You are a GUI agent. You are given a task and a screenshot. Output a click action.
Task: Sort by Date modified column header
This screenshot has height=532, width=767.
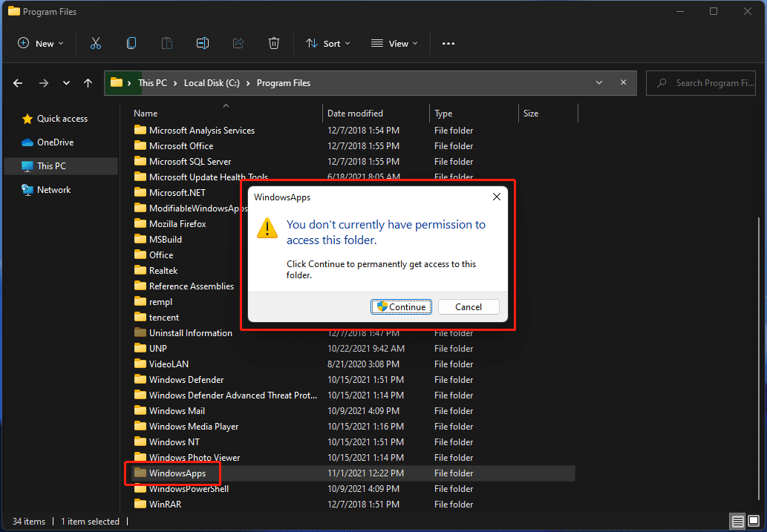356,114
